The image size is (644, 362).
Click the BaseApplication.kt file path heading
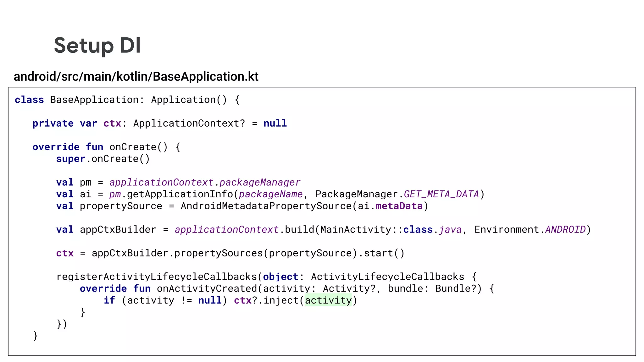(136, 77)
